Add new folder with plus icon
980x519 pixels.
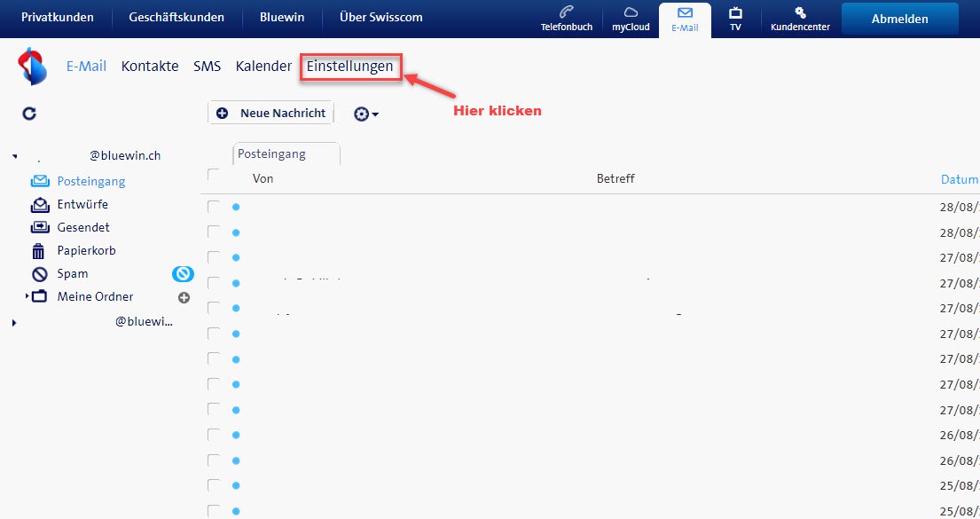tap(184, 297)
